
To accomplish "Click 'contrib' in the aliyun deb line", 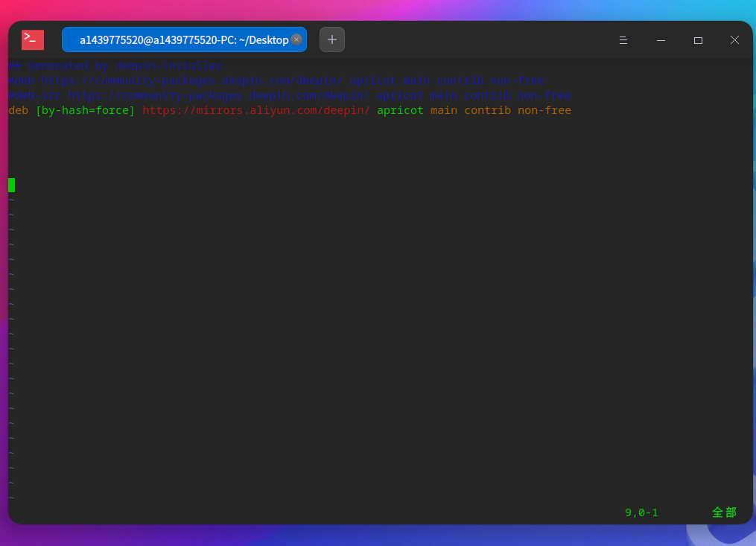I will pos(487,110).
